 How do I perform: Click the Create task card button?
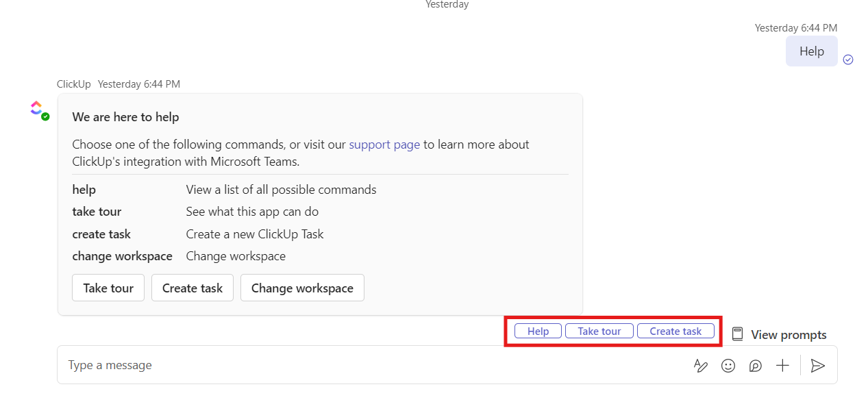pyautogui.click(x=193, y=288)
